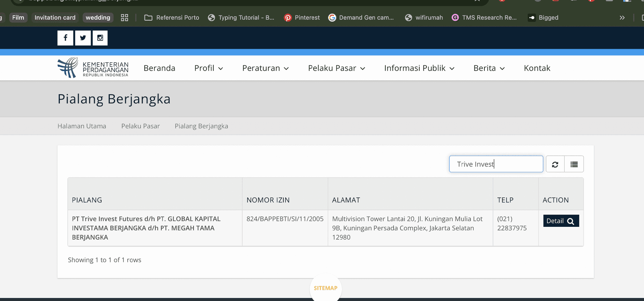
Task: Click the Showing 1 to 1 of 1 rows text
Action: pos(104,260)
